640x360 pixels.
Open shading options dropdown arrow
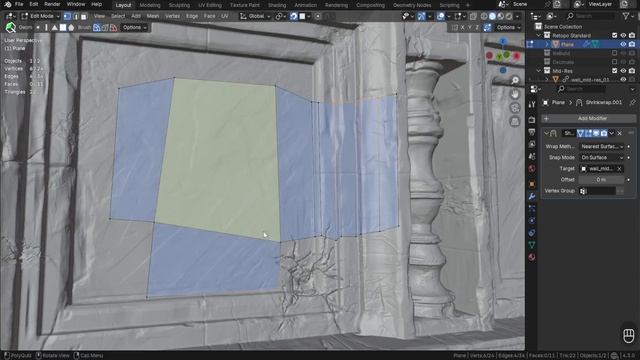click(517, 16)
